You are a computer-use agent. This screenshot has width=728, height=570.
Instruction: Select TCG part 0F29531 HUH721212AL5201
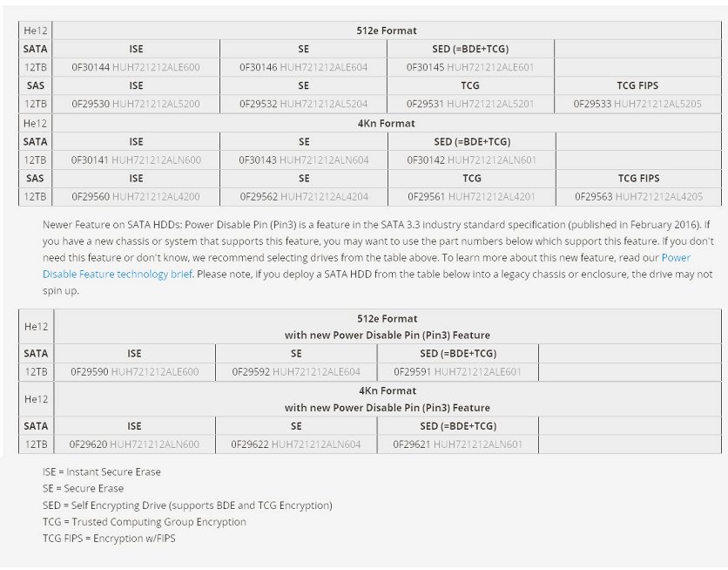(x=470, y=104)
